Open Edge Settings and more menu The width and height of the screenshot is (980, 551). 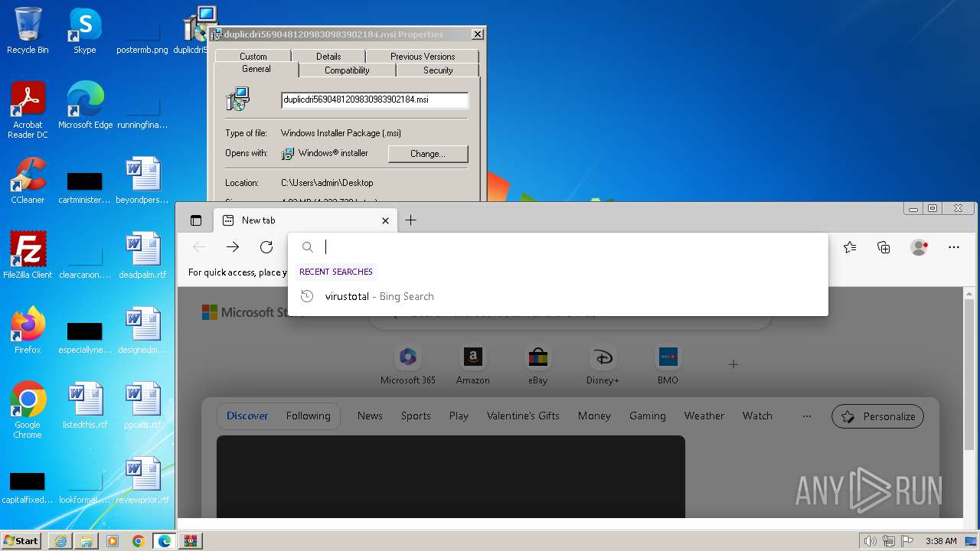pos(954,247)
